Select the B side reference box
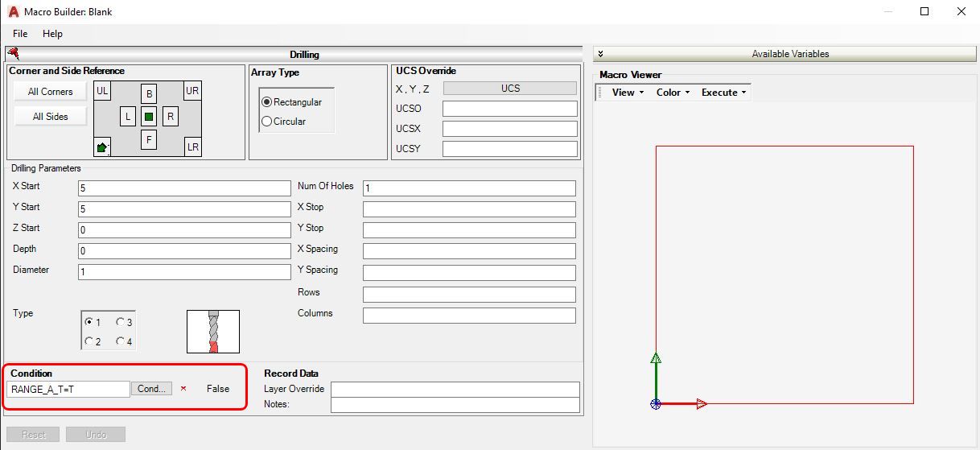The width and height of the screenshot is (980, 450). coord(149,93)
